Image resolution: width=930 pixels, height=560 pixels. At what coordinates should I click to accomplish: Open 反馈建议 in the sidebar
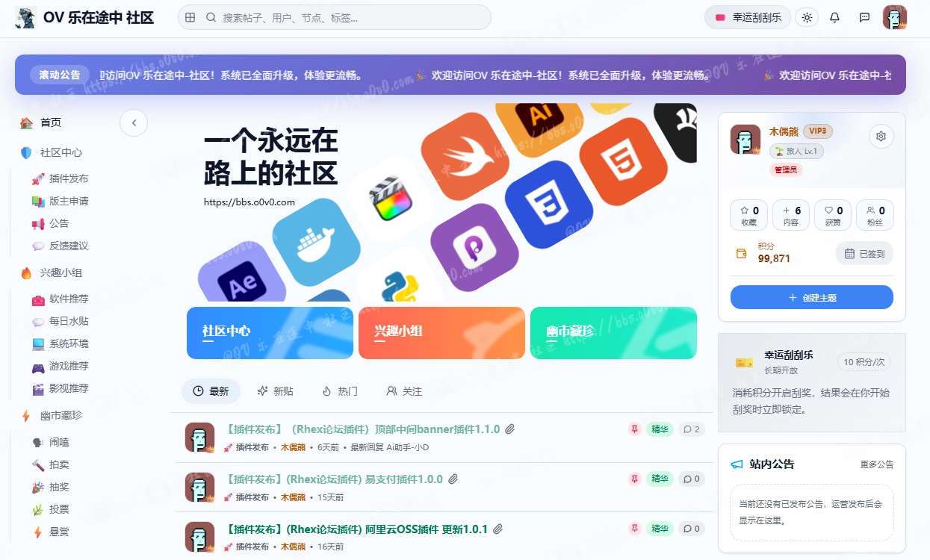point(61,246)
